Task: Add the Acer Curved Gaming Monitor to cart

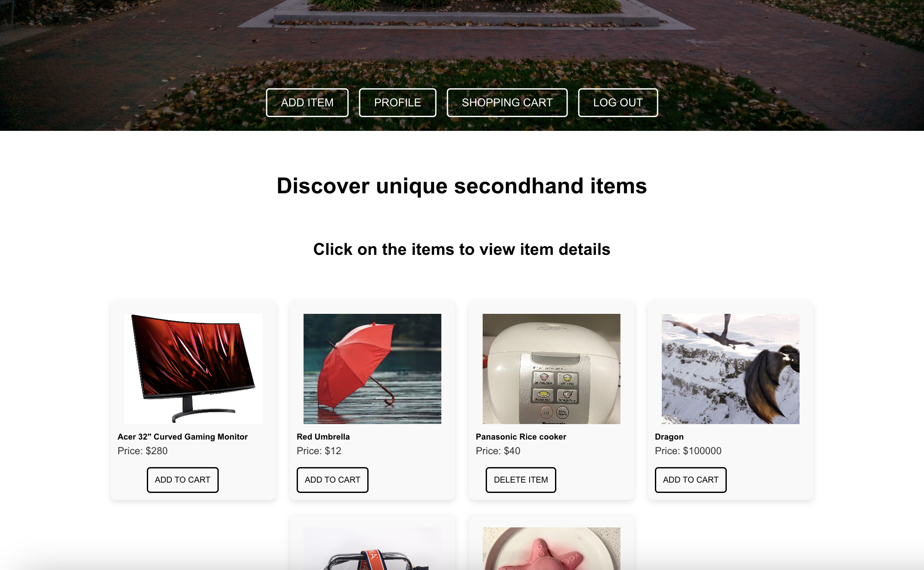Action: (183, 480)
